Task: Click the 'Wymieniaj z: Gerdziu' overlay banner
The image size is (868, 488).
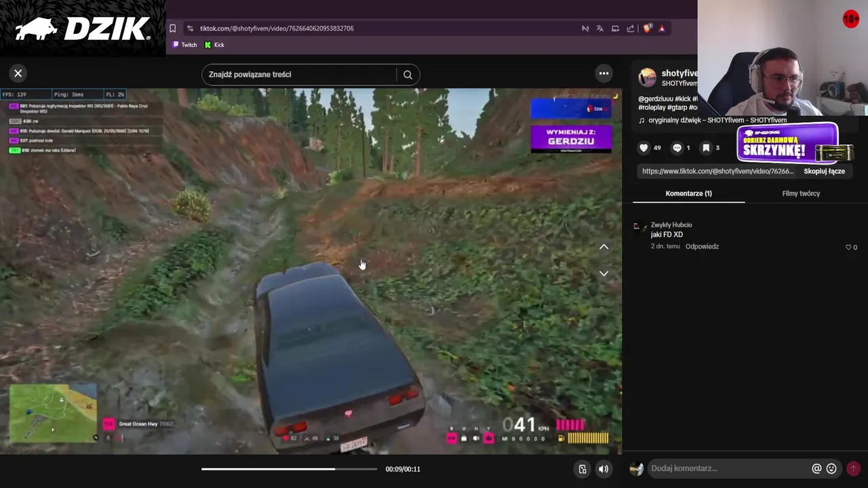Action: tap(571, 138)
